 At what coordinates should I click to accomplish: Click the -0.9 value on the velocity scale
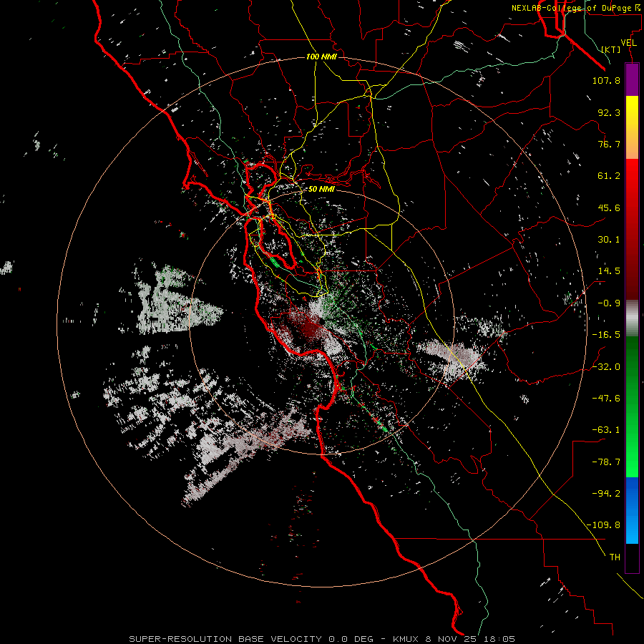click(x=609, y=303)
